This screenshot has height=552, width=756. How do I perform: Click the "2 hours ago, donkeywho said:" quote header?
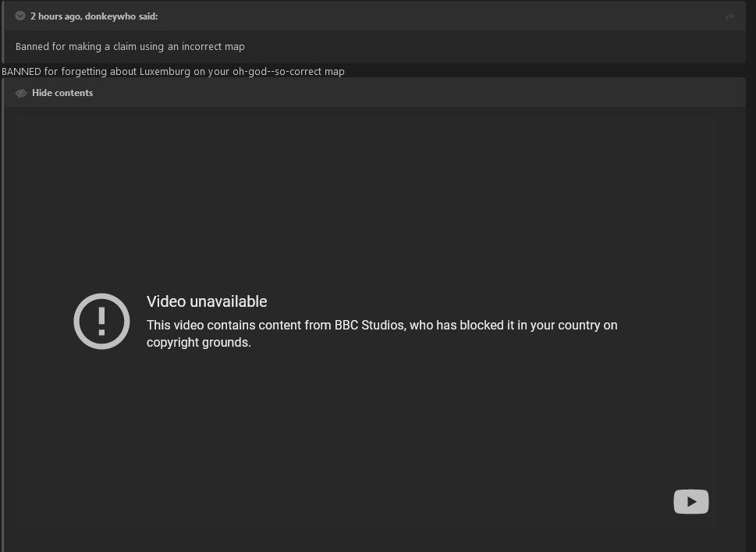[94, 16]
